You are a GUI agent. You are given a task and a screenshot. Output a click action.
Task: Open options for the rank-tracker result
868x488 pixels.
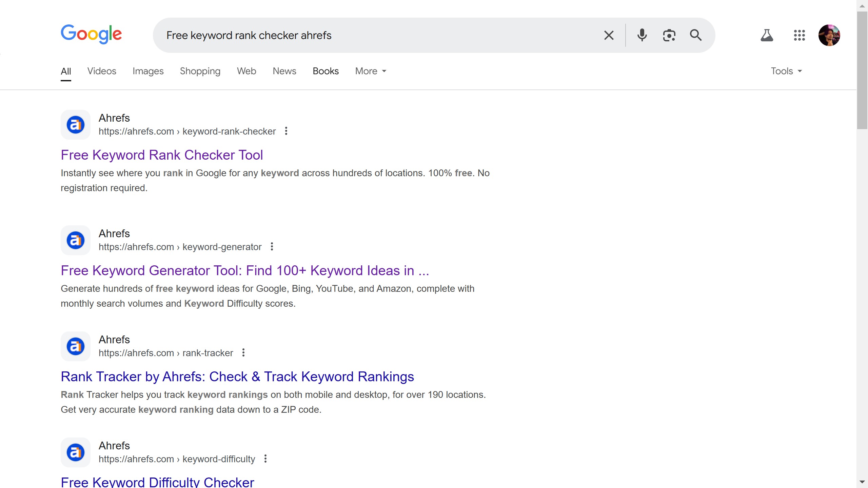[243, 352]
